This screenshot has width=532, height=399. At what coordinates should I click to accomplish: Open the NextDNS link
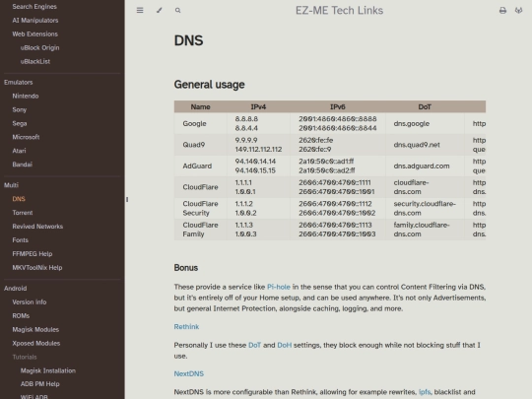tap(188, 373)
